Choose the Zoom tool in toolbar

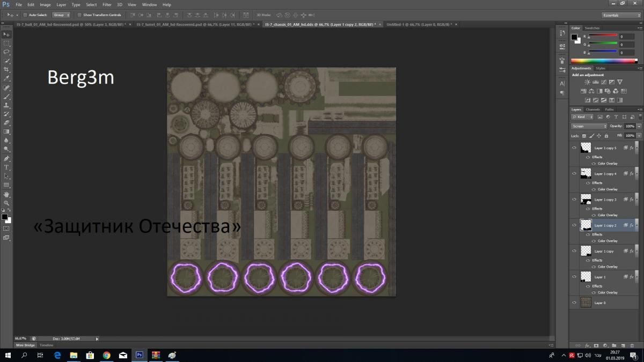(x=7, y=203)
